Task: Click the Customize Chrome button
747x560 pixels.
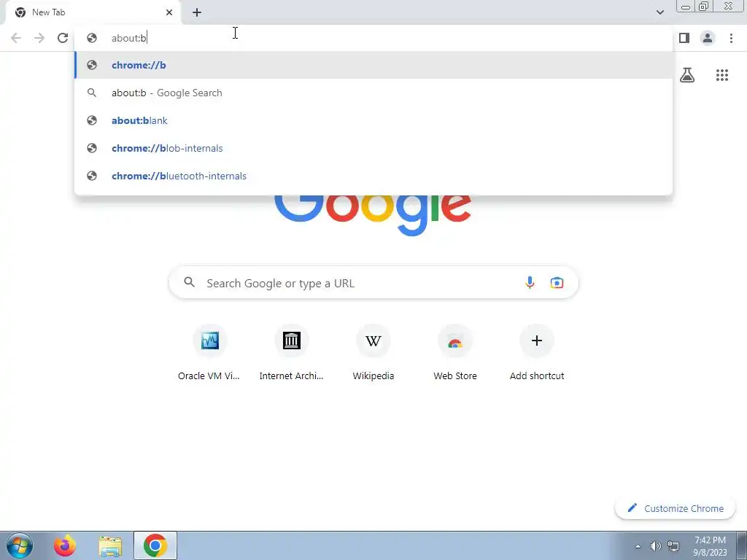Action: tap(675, 508)
